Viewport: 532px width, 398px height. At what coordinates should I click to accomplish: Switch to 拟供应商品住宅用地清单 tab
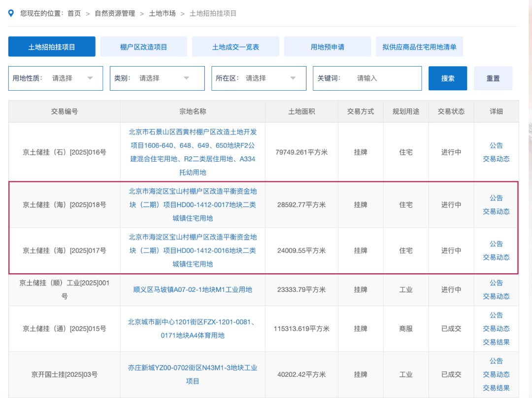(x=419, y=47)
